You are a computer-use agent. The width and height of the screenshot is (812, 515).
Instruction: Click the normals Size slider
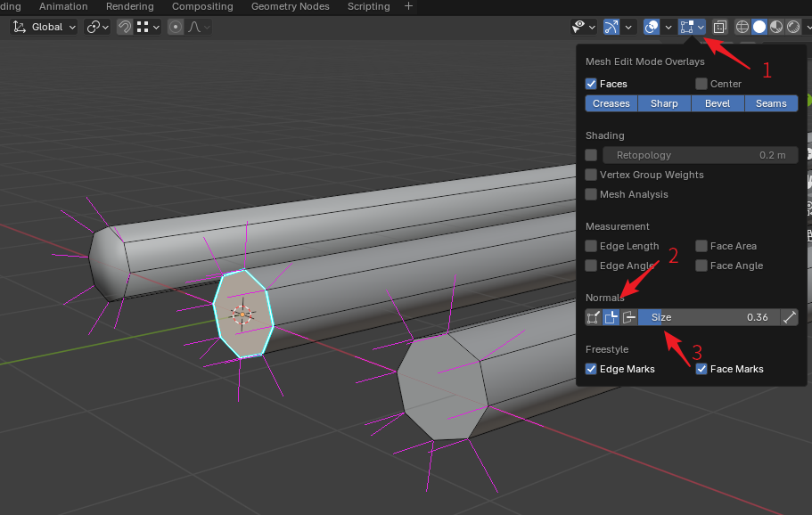709,317
